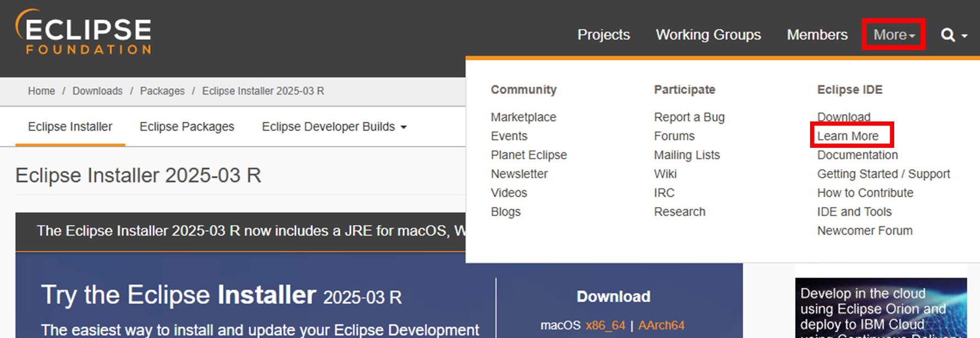The height and width of the screenshot is (338, 980).
Task: Open the Packages breadcrumb link
Action: [162, 91]
